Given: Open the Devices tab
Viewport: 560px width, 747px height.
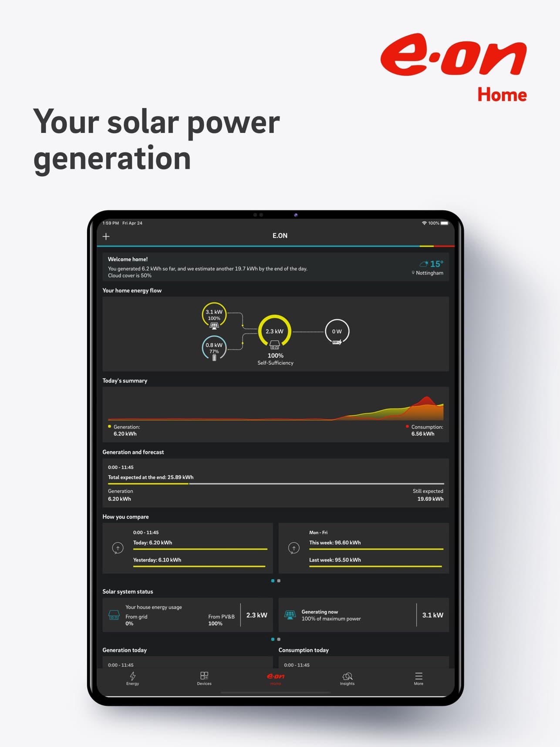Looking at the screenshot, I should [x=204, y=679].
